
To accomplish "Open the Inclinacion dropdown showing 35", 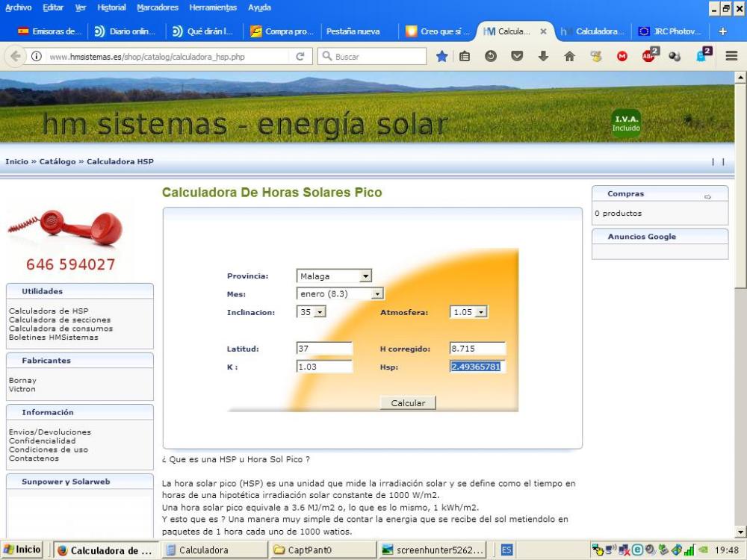I will tap(311, 312).
